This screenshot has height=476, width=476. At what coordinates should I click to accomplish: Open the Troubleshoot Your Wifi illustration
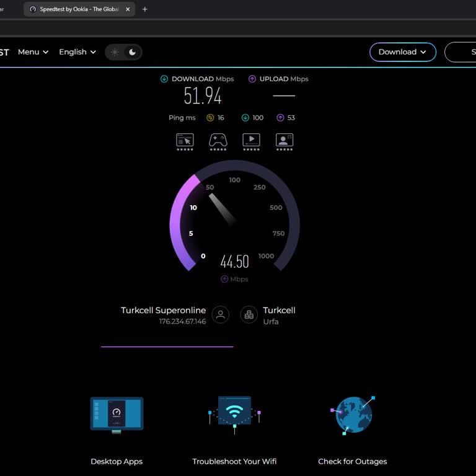(x=234, y=415)
